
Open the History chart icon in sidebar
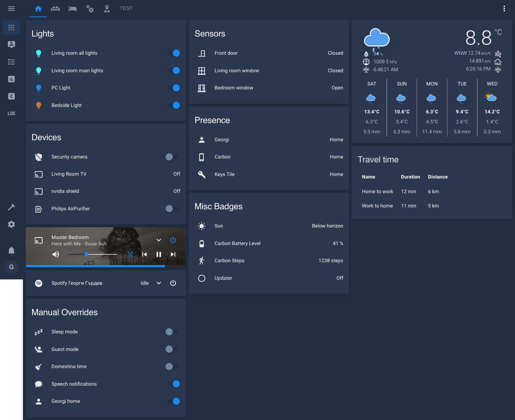[11, 79]
